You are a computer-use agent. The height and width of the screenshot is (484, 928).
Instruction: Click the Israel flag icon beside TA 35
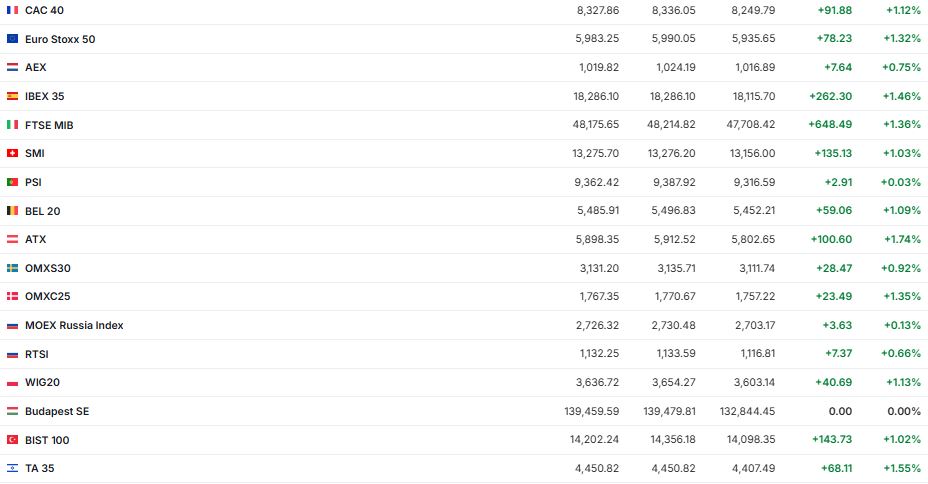tap(12, 468)
